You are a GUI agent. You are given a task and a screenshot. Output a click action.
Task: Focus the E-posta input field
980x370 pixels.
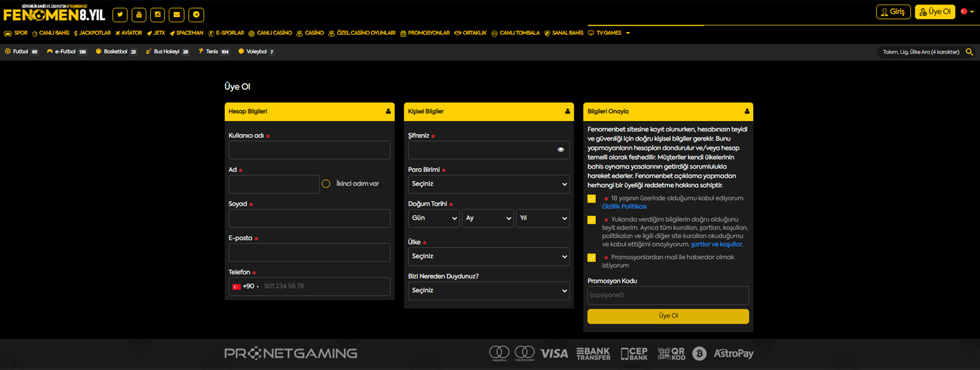click(310, 252)
